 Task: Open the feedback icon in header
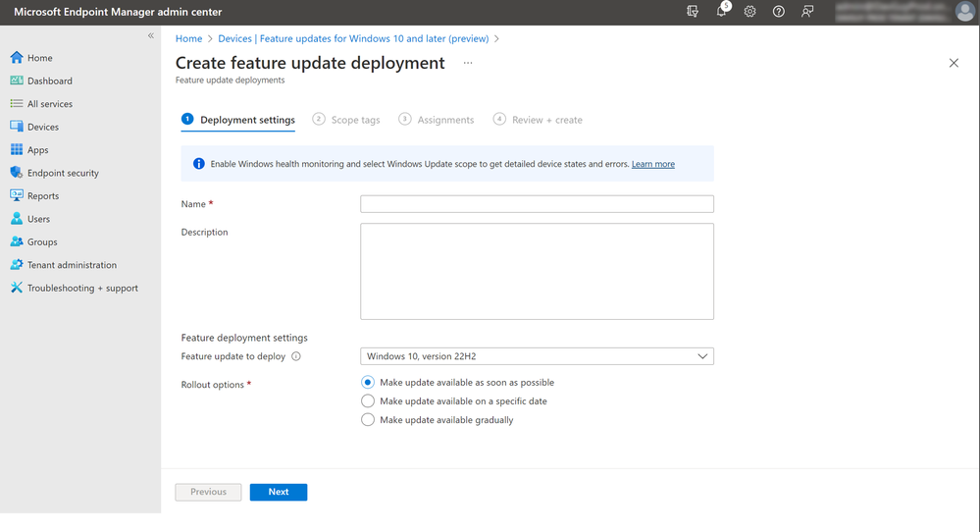pyautogui.click(x=807, y=12)
